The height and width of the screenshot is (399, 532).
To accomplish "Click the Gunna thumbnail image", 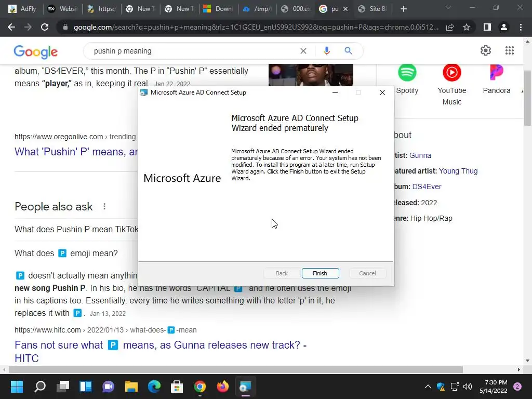I will click(x=311, y=75).
